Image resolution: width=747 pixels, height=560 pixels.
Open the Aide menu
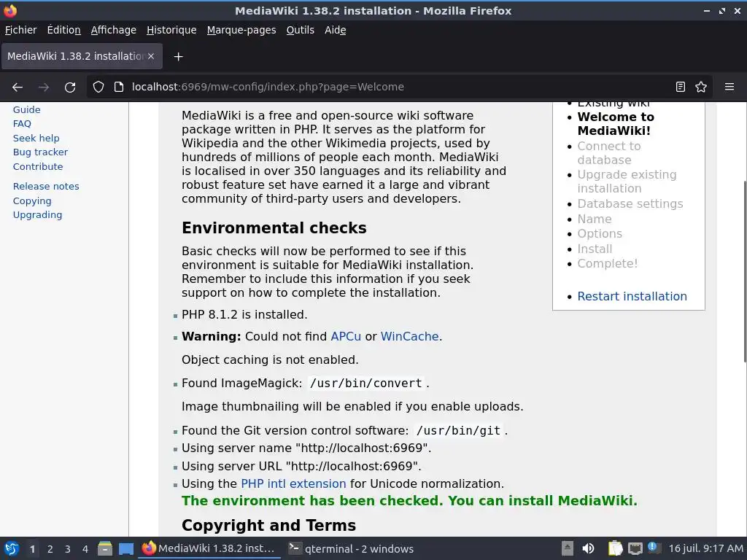pyautogui.click(x=336, y=30)
